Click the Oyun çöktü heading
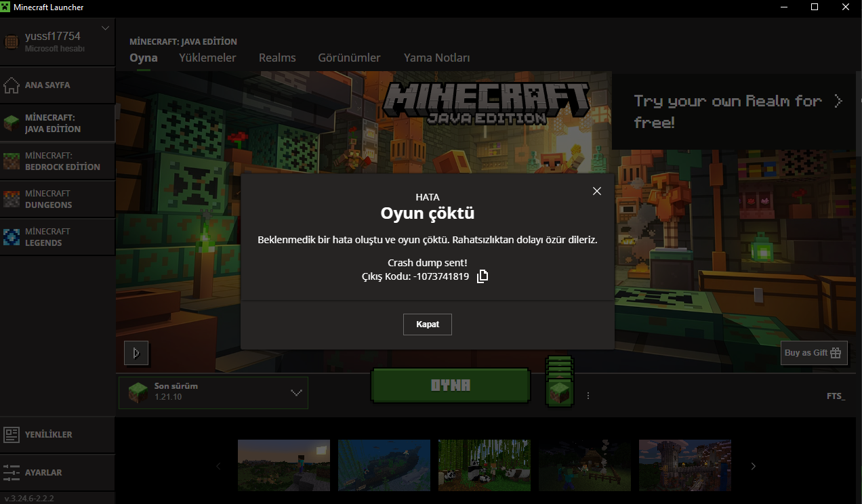Viewport: 862px width, 504px height. coord(428,213)
